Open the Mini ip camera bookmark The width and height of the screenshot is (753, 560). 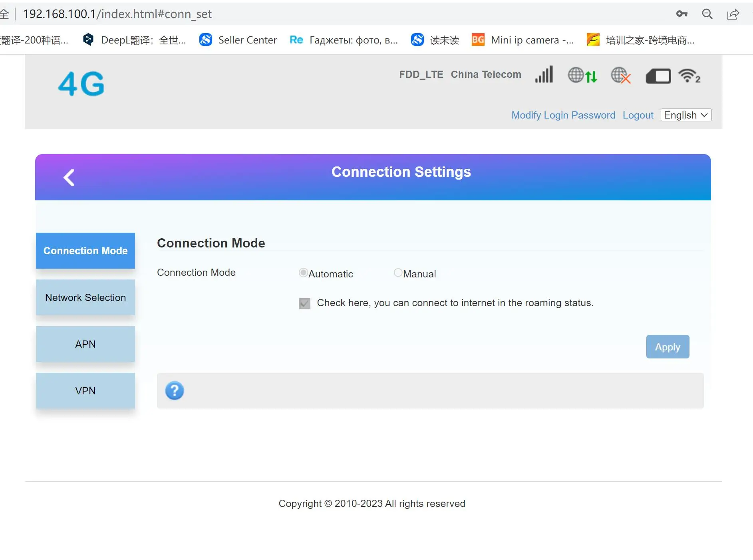(523, 40)
